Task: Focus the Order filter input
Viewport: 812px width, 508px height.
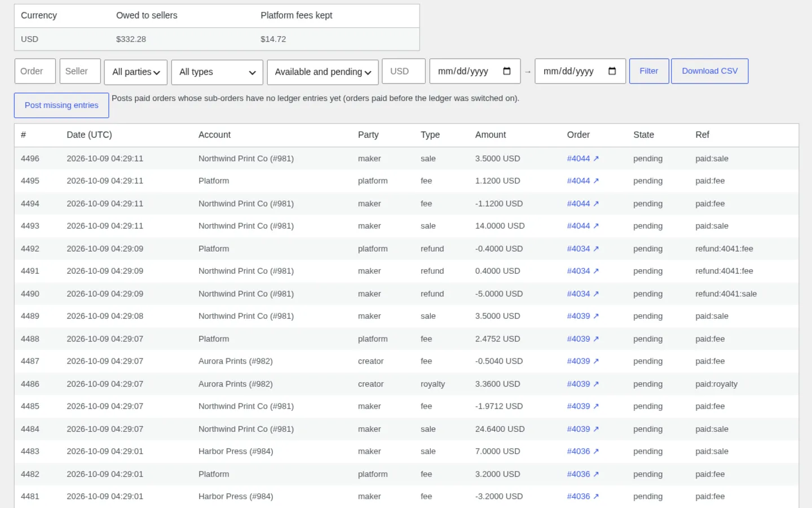Action: [35, 71]
